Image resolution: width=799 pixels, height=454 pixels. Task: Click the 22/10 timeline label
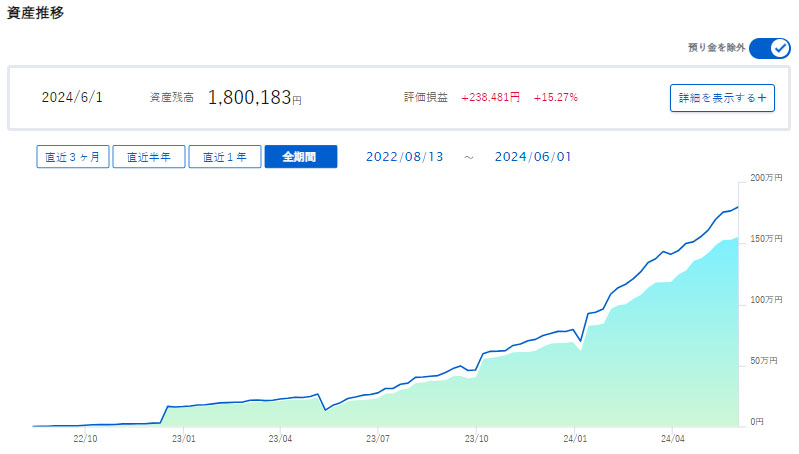tap(86, 438)
